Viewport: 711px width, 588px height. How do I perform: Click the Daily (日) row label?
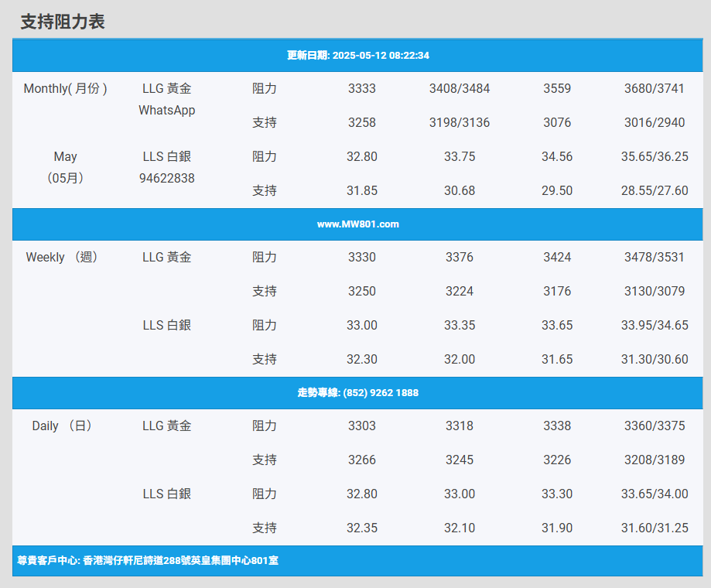(62, 426)
